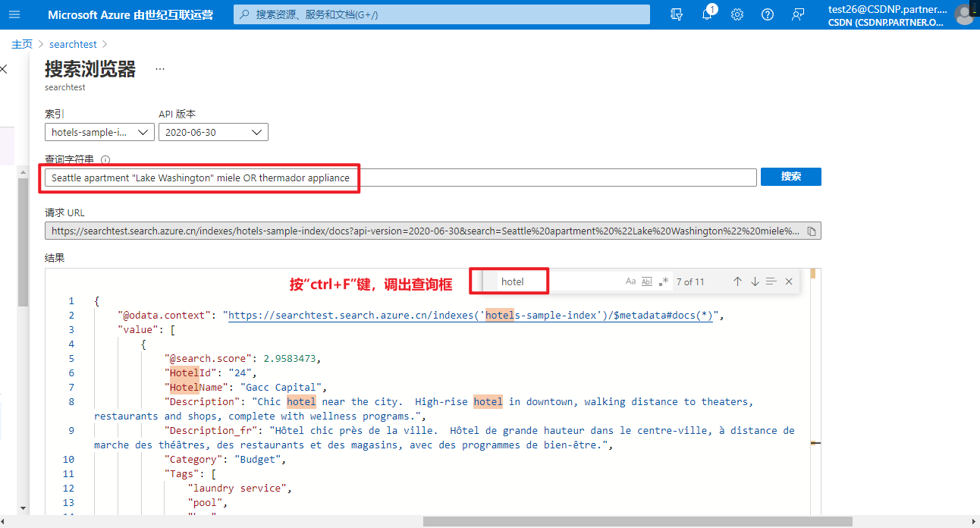Open the Azure portal hamburger menu
Screen dimensions: 980x528
(15, 15)
